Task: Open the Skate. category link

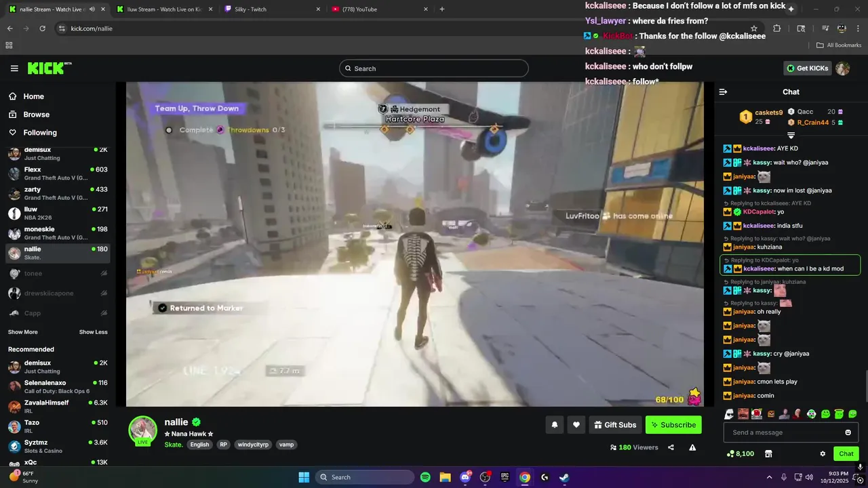Action: click(174, 445)
